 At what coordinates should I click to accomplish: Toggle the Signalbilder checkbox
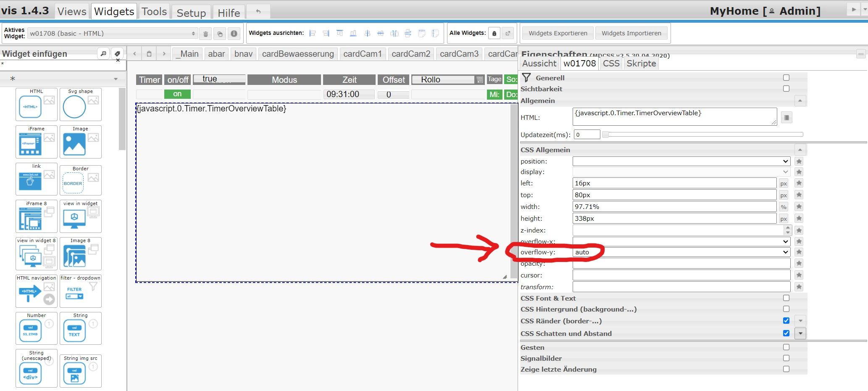[x=786, y=358]
